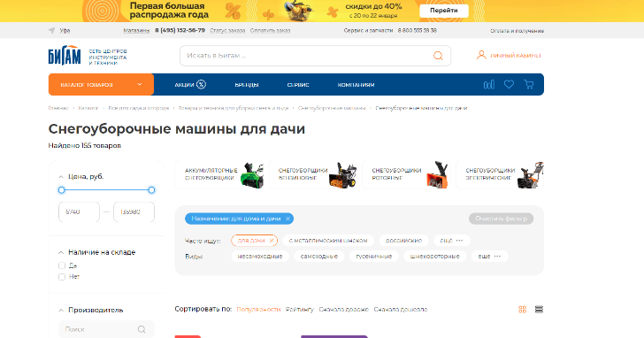Open the shopping cart icon
The width and height of the screenshot is (644, 338).
pyautogui.click(x=529, y=85)
